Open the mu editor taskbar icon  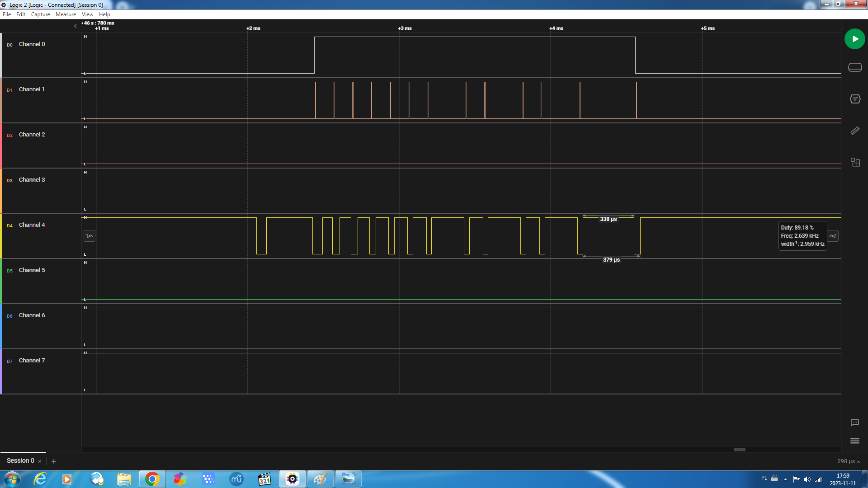tap(236, 479)
